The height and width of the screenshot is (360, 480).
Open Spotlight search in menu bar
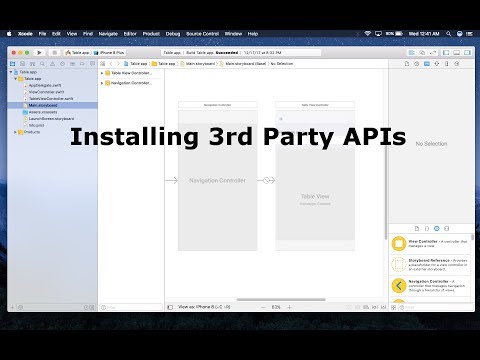click(x=449, y=34)
